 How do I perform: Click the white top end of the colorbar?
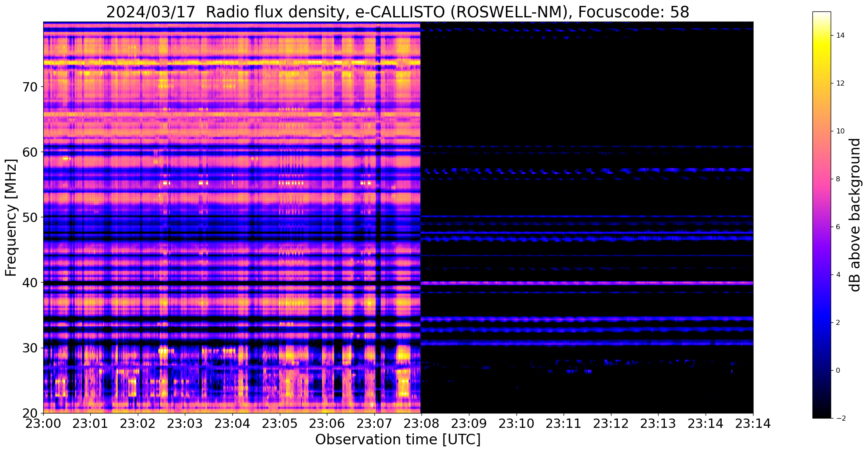pos(821,15)
